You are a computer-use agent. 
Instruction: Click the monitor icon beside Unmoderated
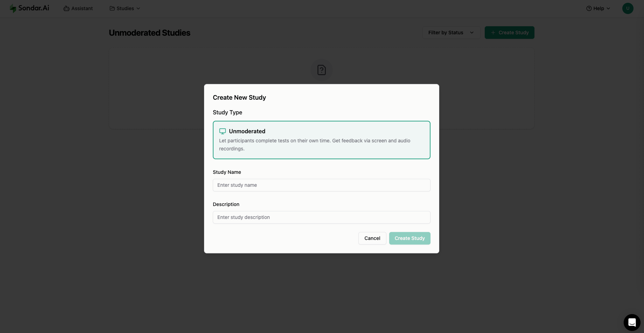(x=223, y=131)
